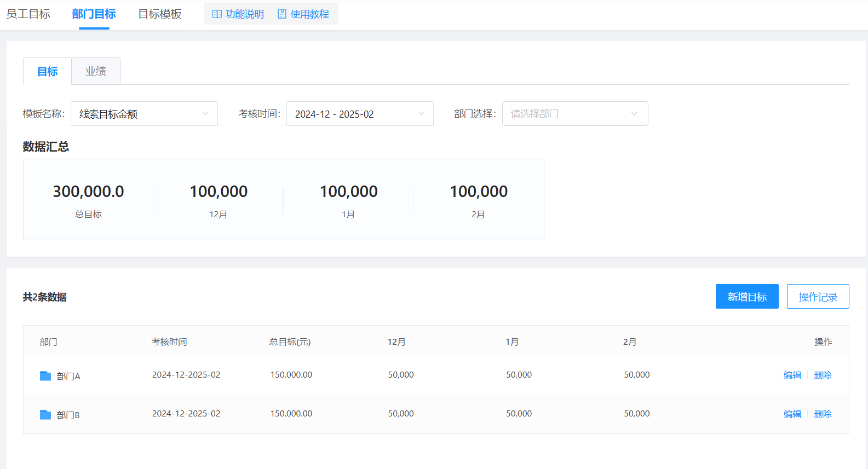The height and width of the screenshot is (469, 868).
Task: Switch to the 目标 sub-tab
Action: pyautogui.click(x=47, y=71)
